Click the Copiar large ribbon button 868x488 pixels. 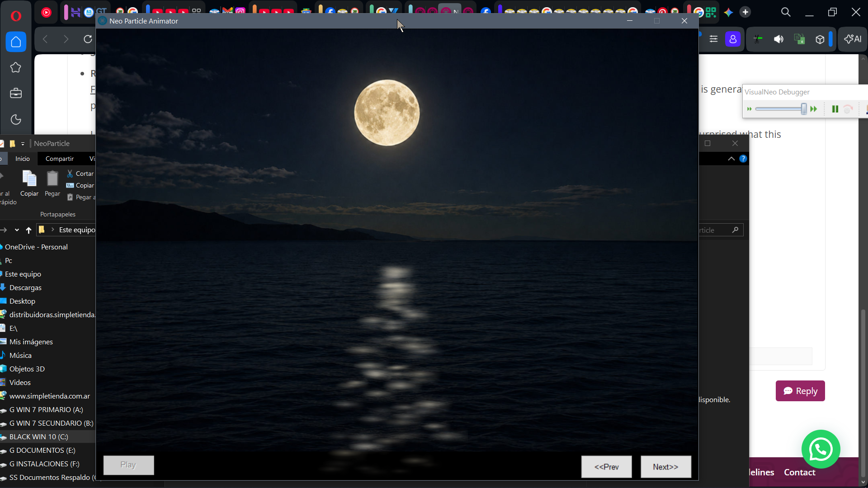29,183
